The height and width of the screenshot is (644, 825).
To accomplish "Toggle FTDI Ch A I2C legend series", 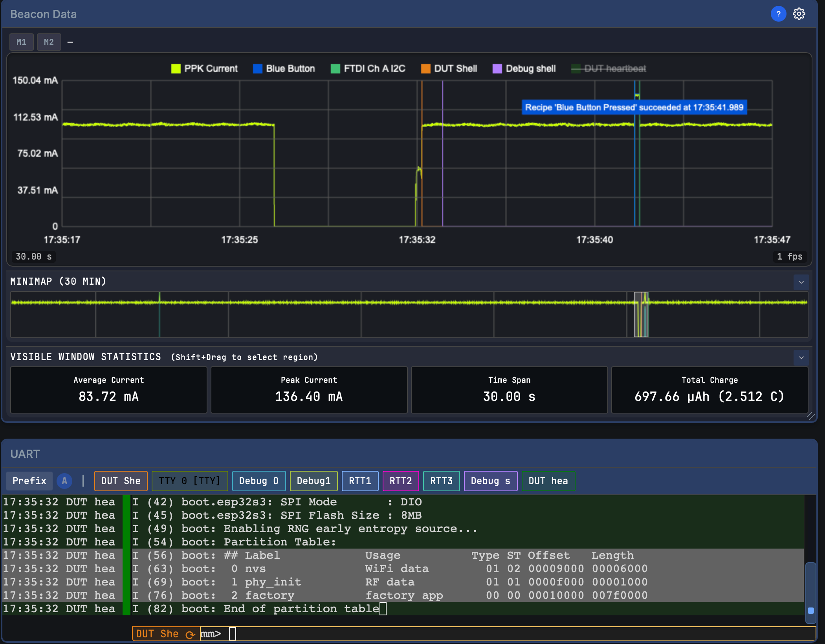I will coord(368,69).
